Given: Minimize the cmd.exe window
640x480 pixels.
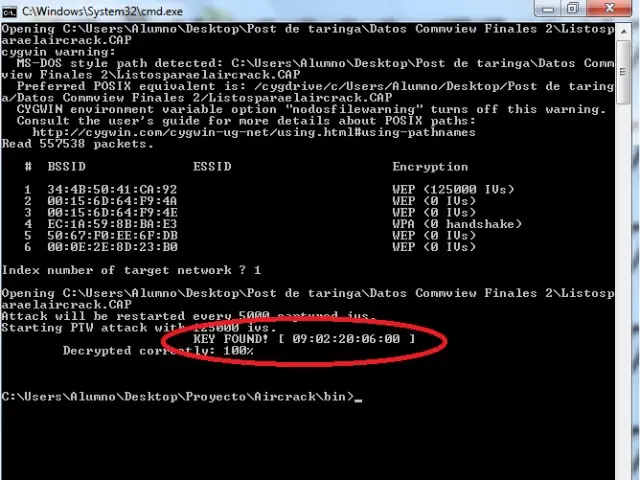Looking at the screenshot, I should pos(548,9).
